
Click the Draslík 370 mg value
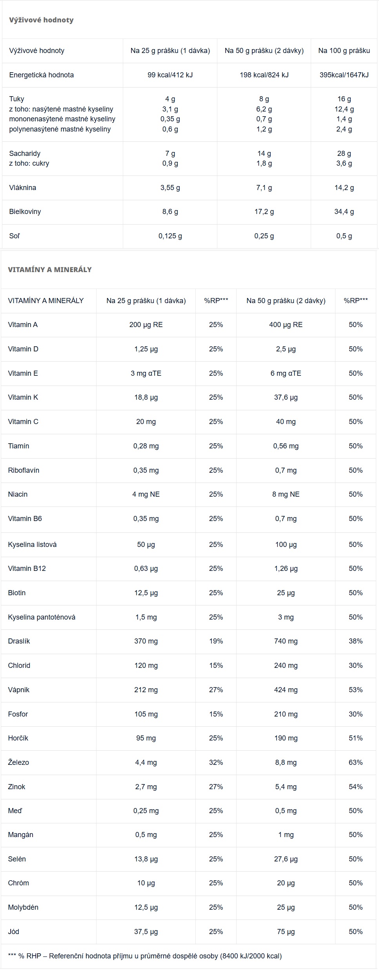click(x=146, y=641)
